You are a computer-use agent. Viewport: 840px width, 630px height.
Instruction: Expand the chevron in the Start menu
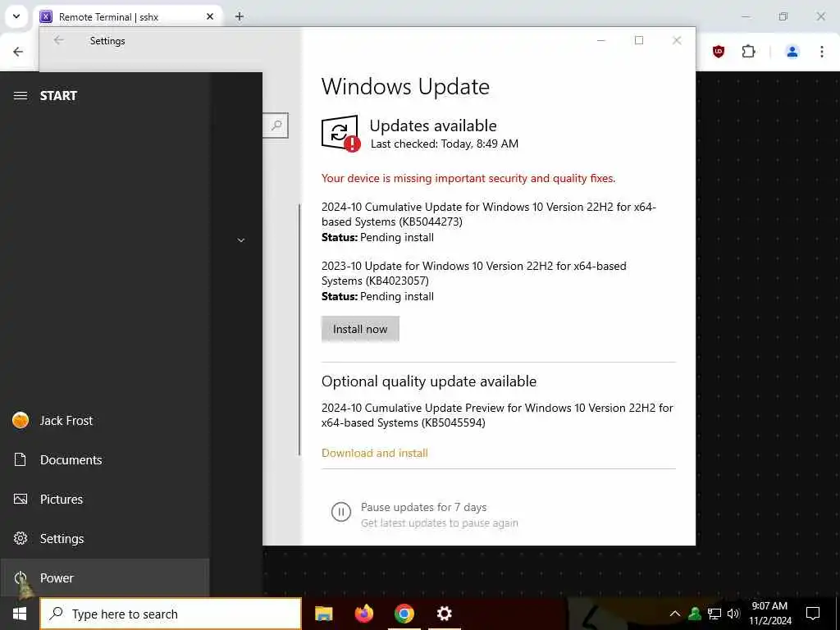(241, 240)
